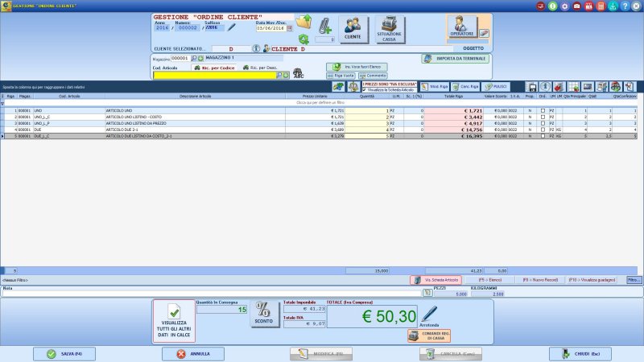644x362 pixels.
Task: Toggle Ord. checkbox for UNO_L_P row
Action: tap(543, 123)
